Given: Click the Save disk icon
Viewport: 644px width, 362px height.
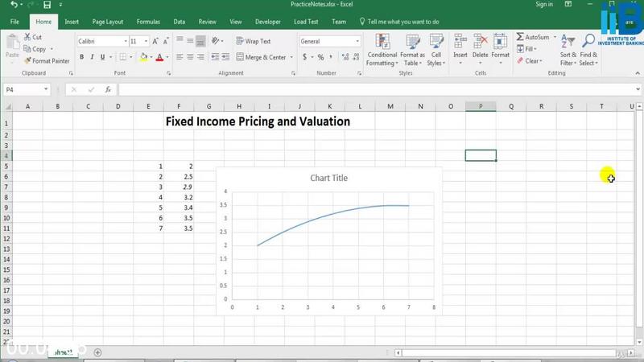Looking at the screenshot, I should click(x=47, y=5).
